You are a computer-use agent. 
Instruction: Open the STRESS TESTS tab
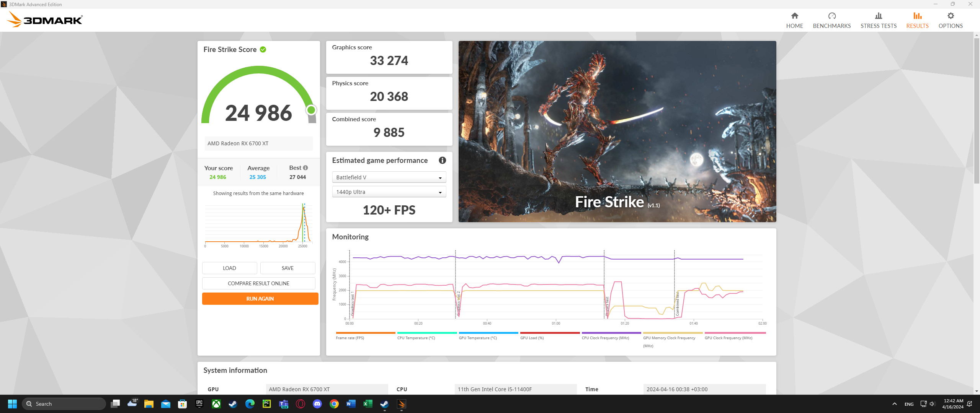878,20
